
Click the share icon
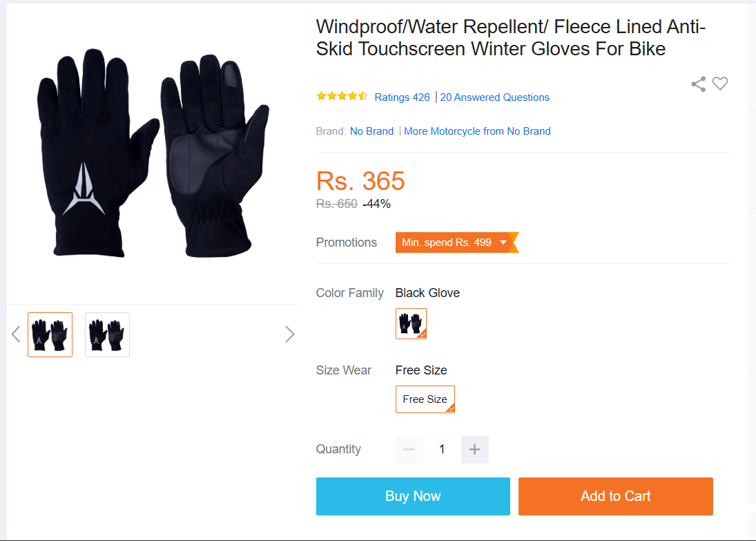click(698, 84)
